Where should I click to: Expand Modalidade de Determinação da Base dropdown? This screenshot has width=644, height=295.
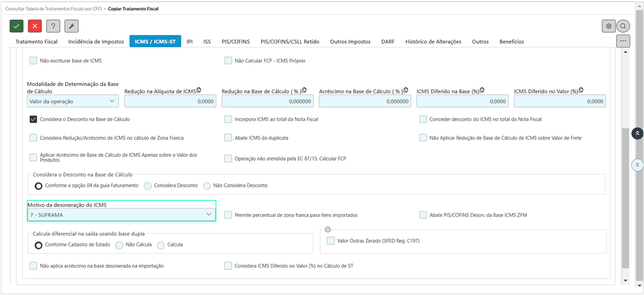(73, 101)
